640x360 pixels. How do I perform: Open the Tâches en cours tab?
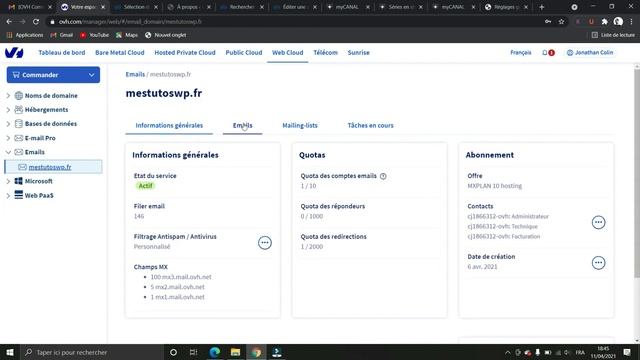tap(370, 125)
